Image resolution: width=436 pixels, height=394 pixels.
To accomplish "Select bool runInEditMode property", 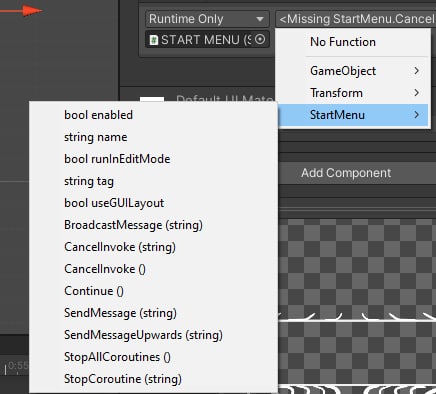I will (153, 159).
